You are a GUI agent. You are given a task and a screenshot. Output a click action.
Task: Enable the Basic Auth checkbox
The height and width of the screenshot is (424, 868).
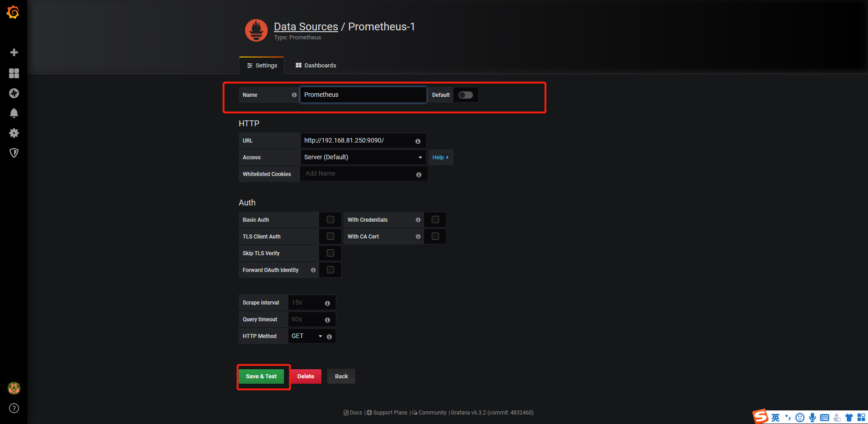tap(330, 219)
